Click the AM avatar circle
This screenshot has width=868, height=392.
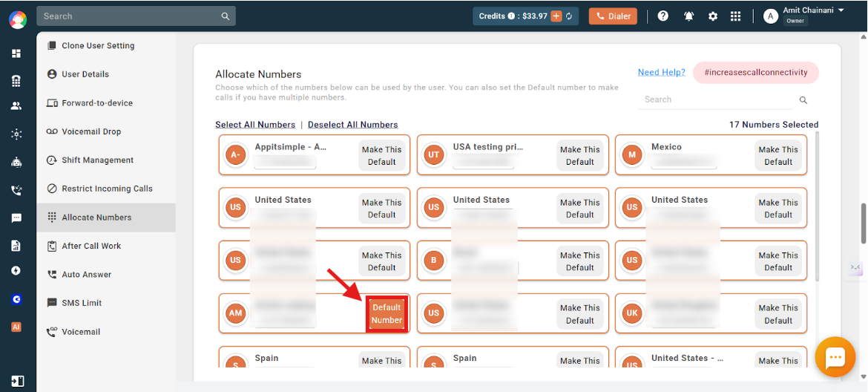pos(235,313)
